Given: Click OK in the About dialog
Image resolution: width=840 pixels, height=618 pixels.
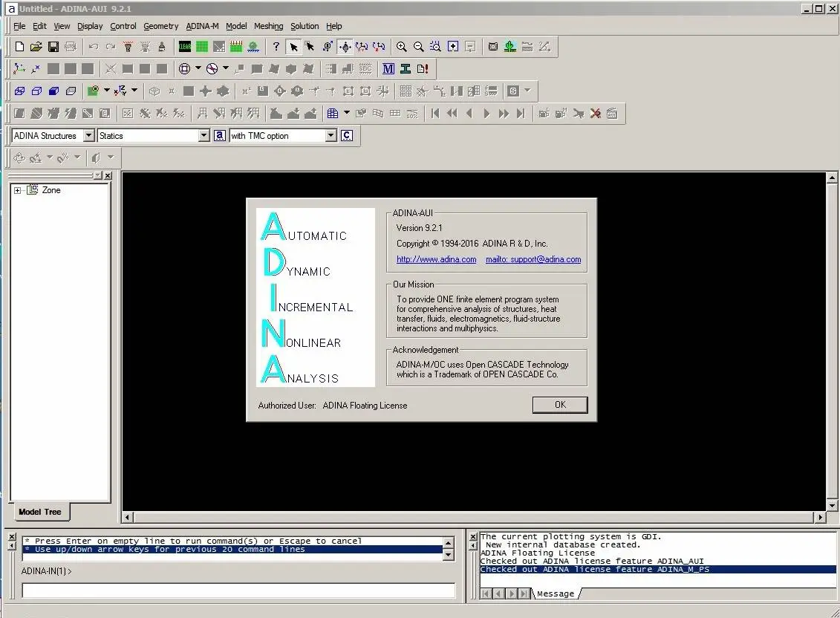Looking at the screenshot, I should tap(560, 405).
